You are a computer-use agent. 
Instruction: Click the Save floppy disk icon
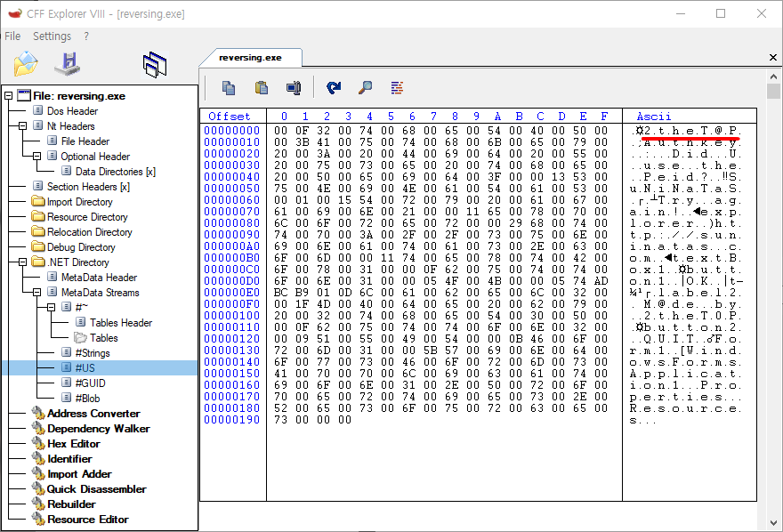68,64
